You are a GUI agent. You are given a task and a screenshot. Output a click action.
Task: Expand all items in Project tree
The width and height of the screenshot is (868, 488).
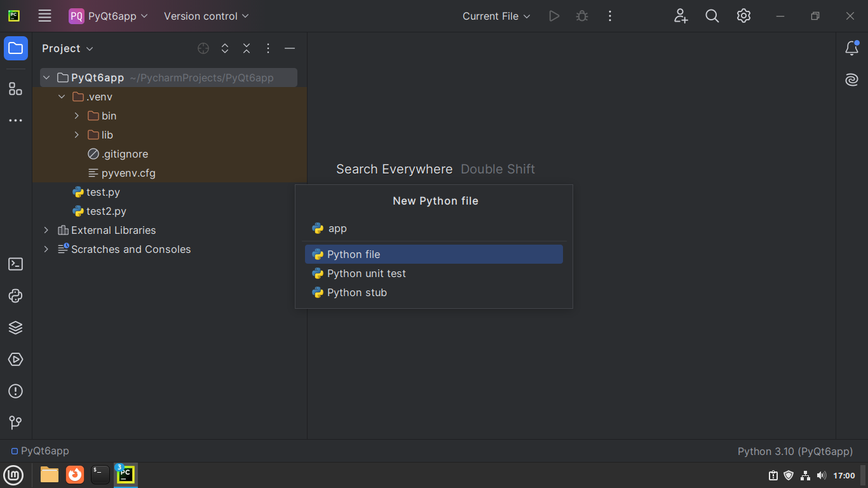[225, 48]
